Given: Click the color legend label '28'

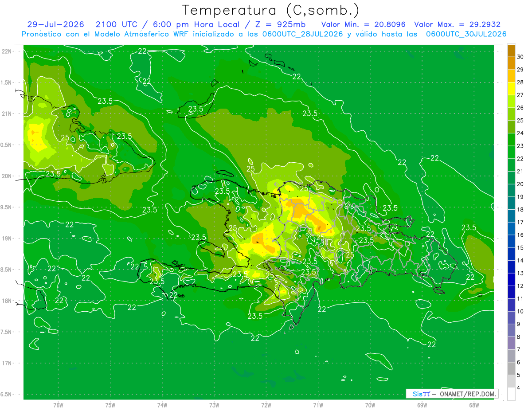Looking at the screenshot, I should pos(520,82).
